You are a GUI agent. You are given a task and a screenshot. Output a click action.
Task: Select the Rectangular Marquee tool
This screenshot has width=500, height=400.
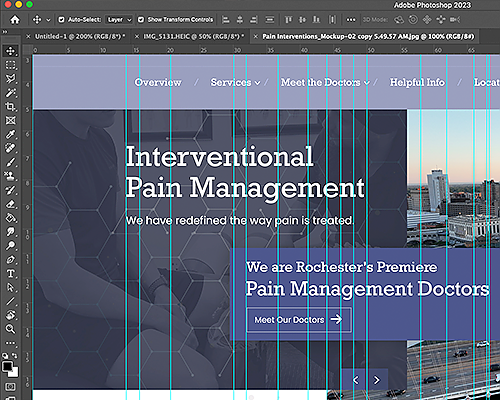(x=11, y=65)
